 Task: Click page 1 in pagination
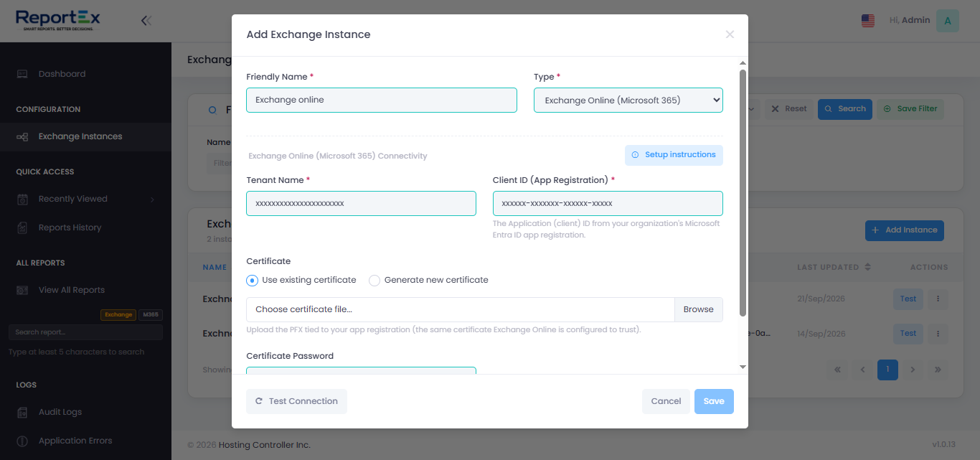coord(887,370)
